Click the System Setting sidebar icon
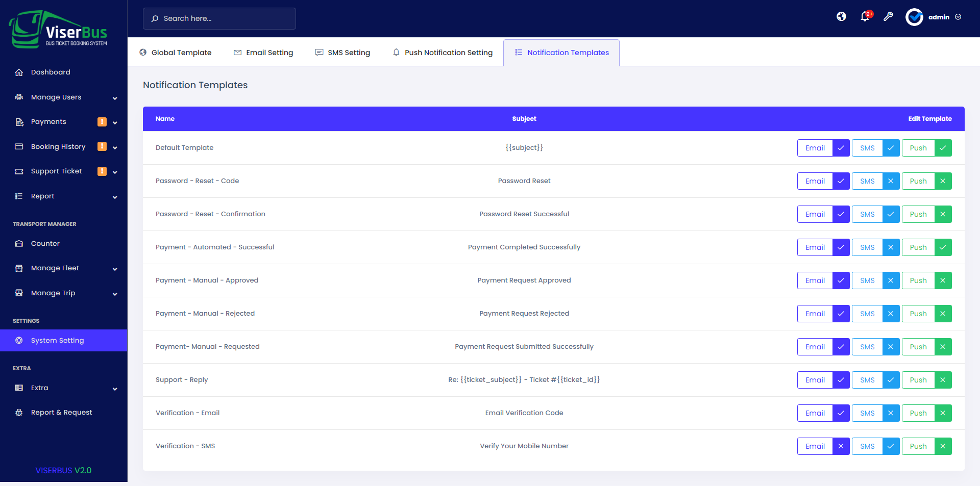This screenshot has width=980, height=486. point(19,340)
